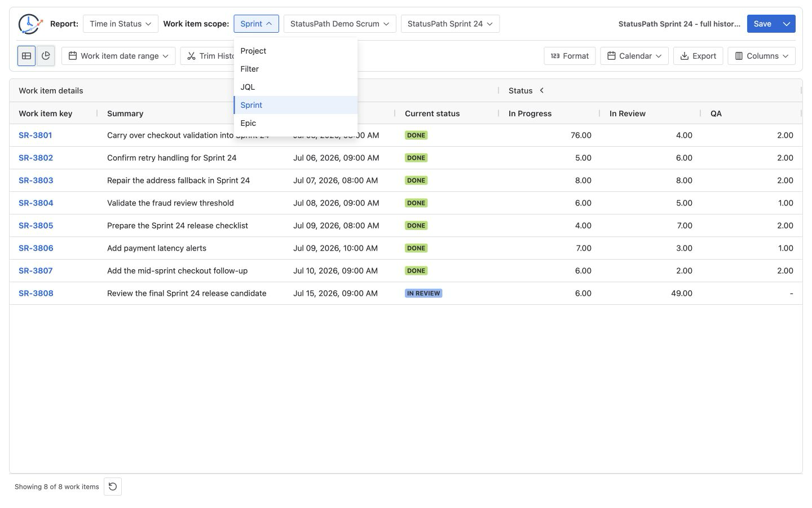The height and width of the screenshot is (508, 812).
Task: Choose Epic from scope menu
Action: 295,123
